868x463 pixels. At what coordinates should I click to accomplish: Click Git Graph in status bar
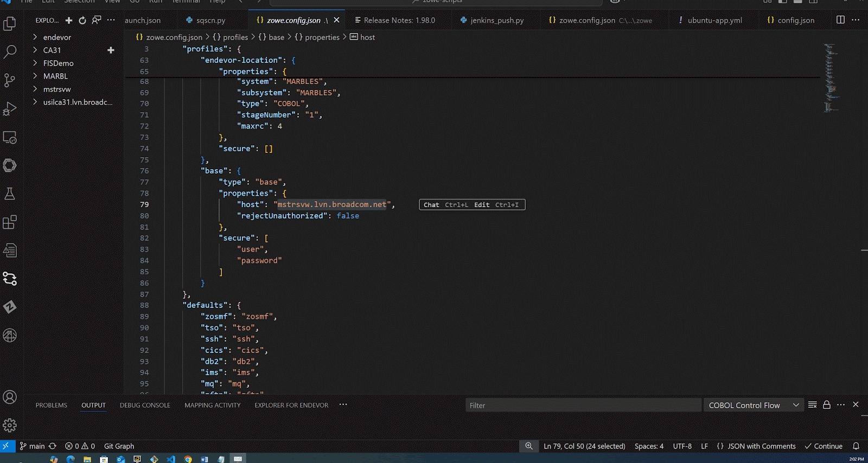tap(119, 446)
